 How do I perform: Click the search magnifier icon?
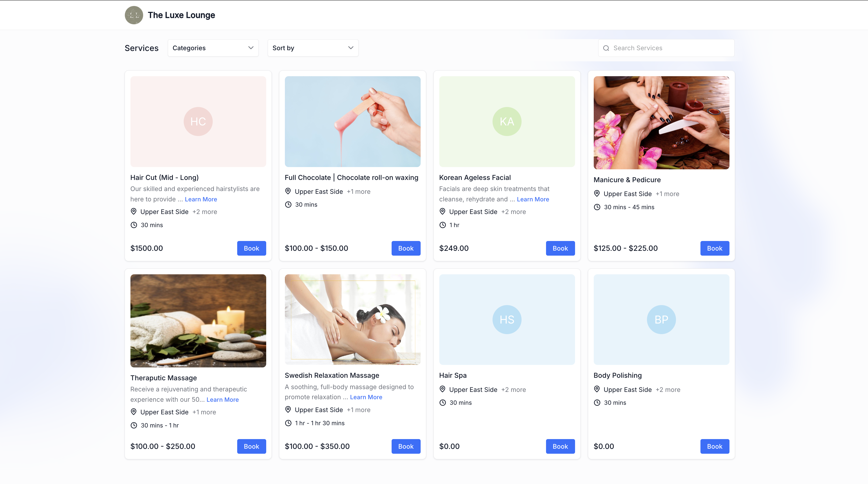coord(606,48)
